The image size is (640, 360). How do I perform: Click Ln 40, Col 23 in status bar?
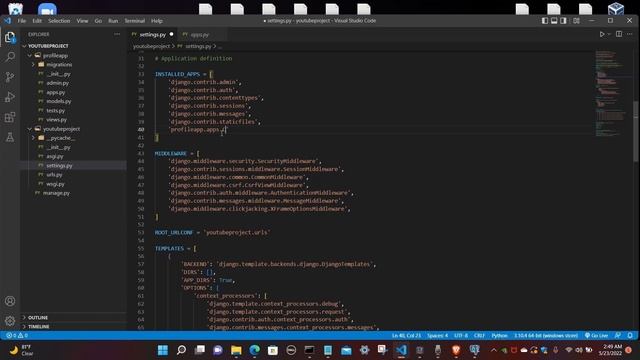point(406,336)
